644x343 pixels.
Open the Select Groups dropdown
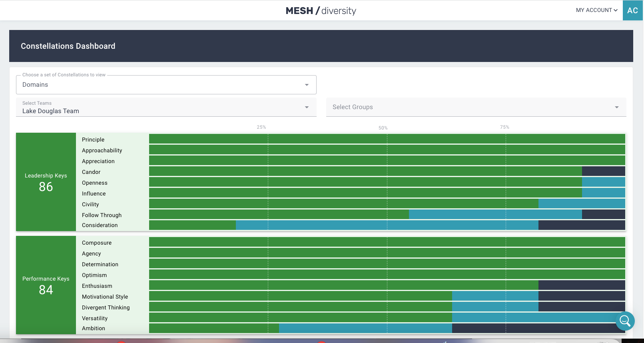476,107
